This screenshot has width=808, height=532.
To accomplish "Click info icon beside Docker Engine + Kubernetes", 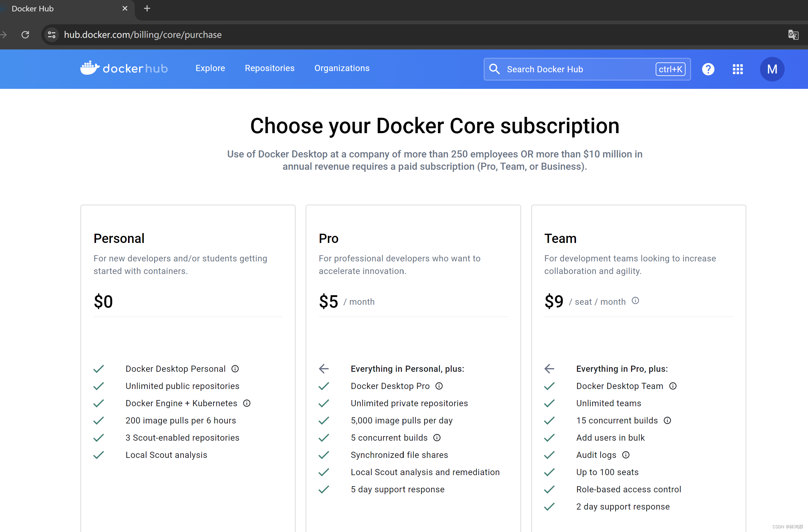I will point(247,403).
